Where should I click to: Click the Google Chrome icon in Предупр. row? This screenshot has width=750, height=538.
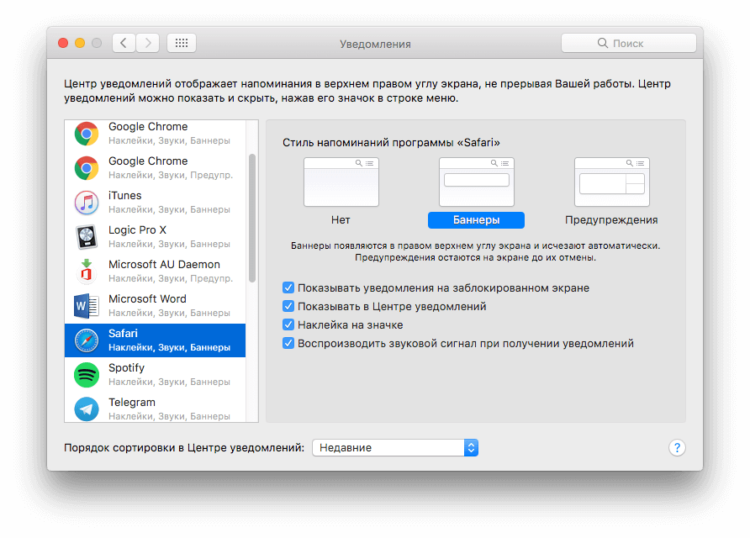[x=87, y=168]
